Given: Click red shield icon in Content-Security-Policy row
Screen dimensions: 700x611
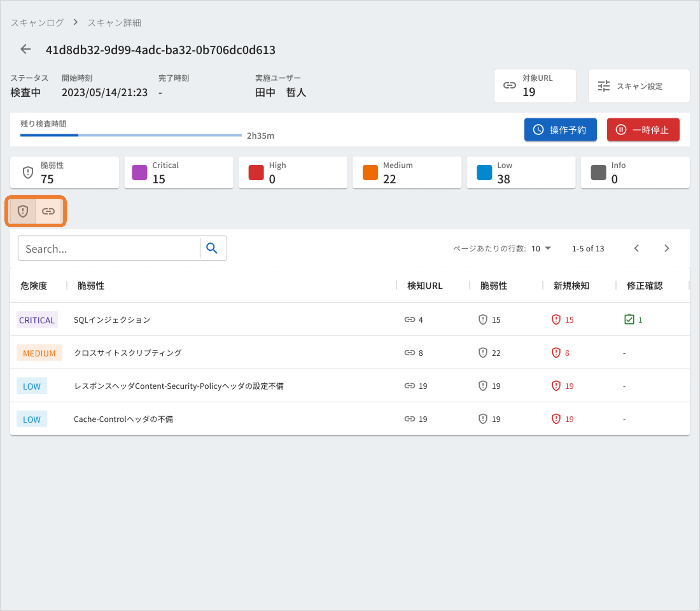Looking at the screenshot, I should coord(556,386).
